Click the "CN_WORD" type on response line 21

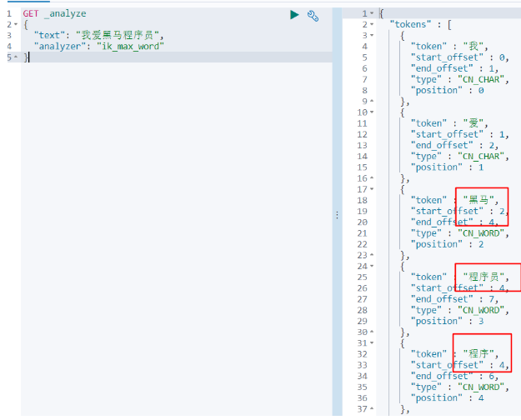tap(481, 233)
